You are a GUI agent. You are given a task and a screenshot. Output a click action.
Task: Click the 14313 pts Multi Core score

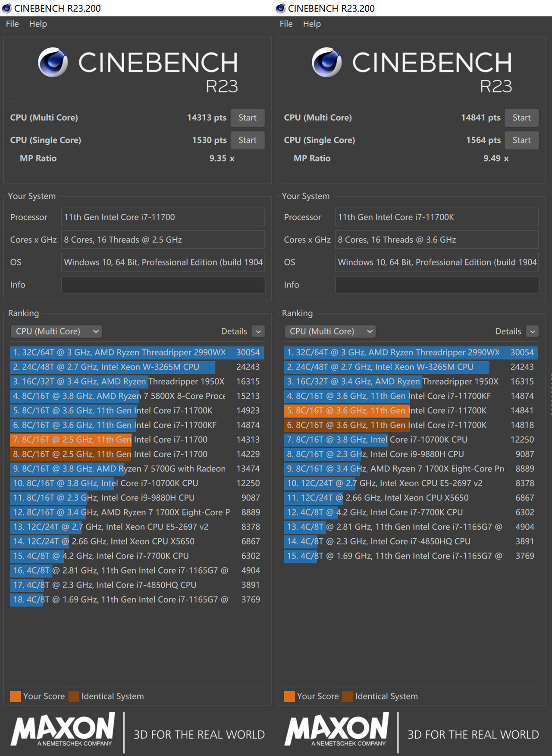(207, 118)
